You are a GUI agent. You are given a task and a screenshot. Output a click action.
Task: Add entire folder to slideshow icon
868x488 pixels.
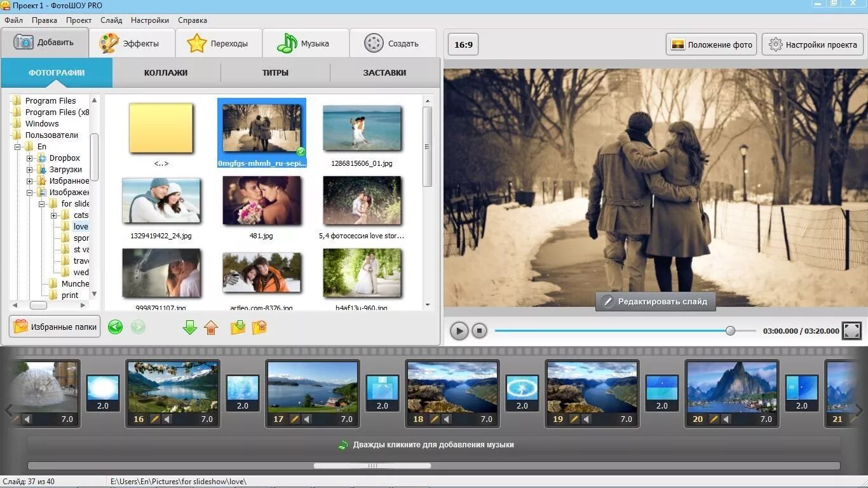[x=238, y=327]
